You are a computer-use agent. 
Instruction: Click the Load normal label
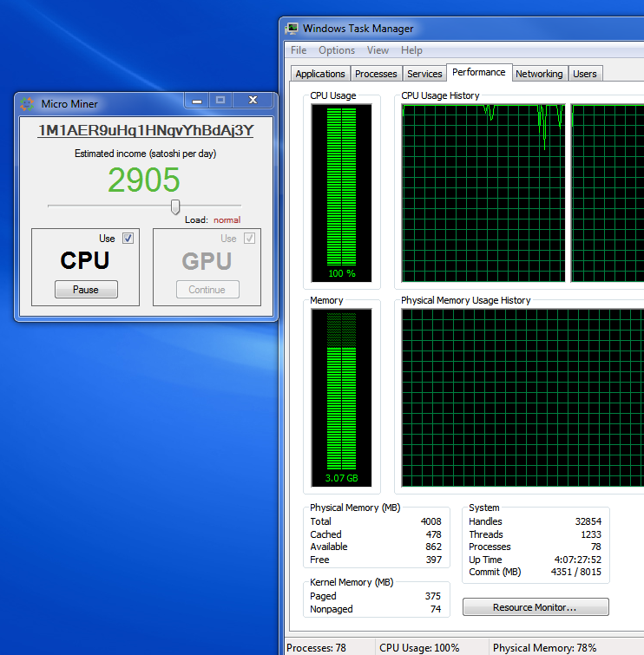point(213,220)
